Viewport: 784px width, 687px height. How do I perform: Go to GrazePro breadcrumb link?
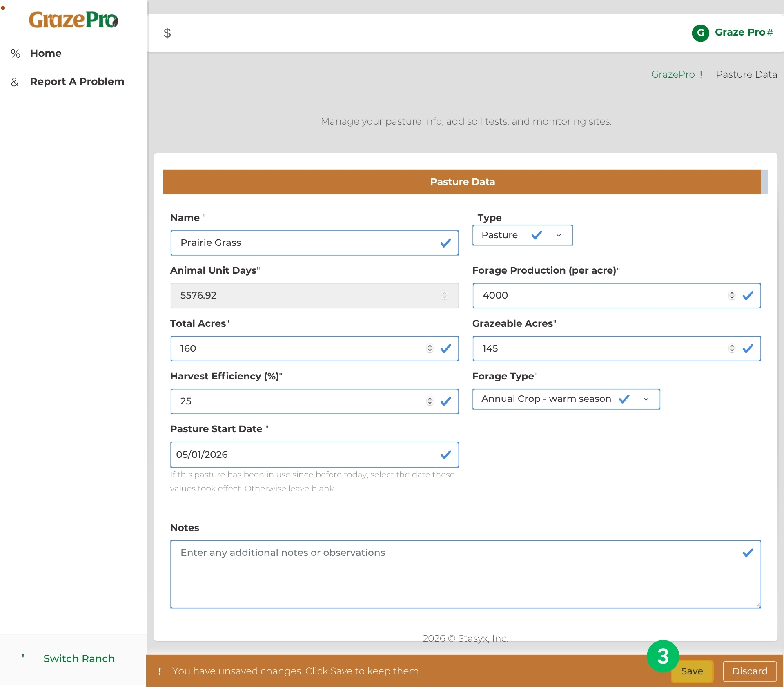673,74
